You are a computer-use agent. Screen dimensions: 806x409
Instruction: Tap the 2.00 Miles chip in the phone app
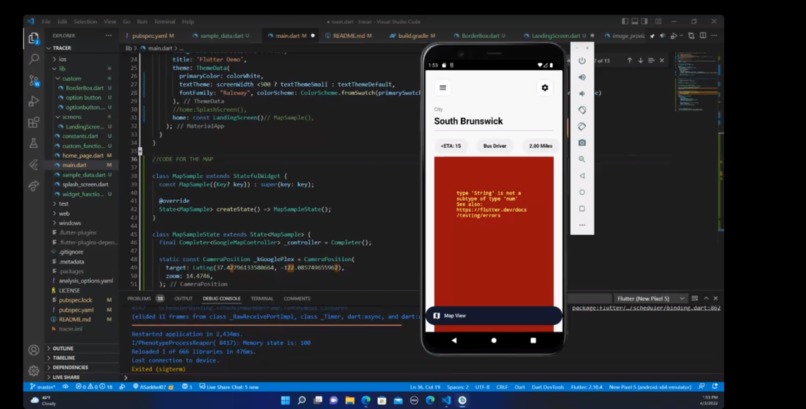coord(541,146)
